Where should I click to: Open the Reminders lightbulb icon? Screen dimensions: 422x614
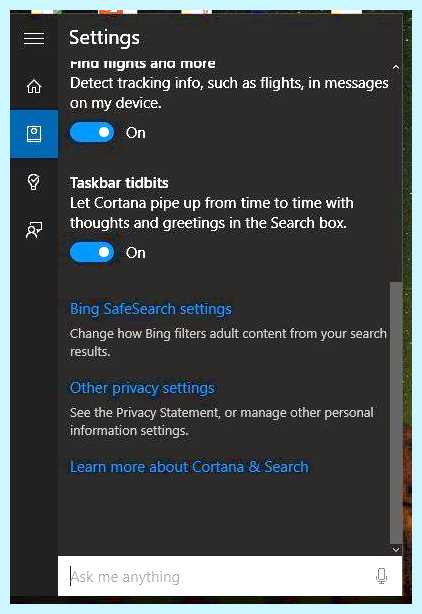click(x=34, y=182)
